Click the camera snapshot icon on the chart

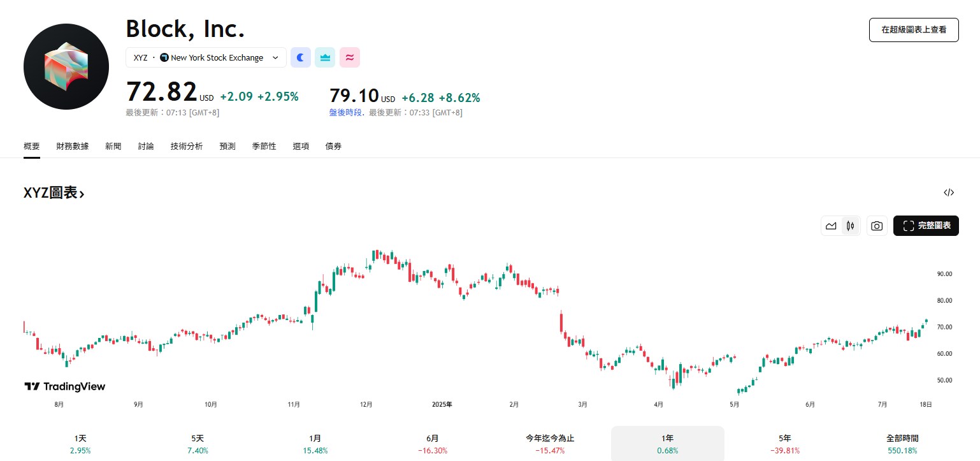point(877,225)
